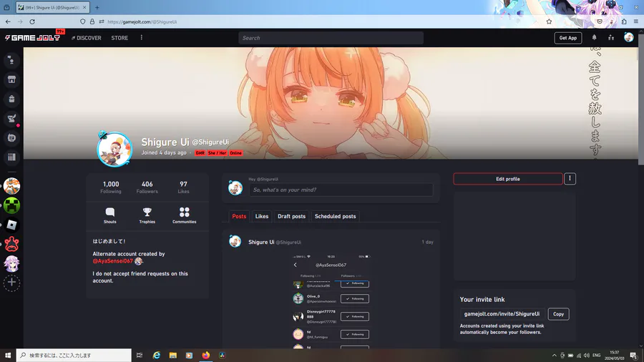Open the top-bar three-dots more menu
Image resolution: width=644 pixels, height=362 pixels.
pos(141,38)
